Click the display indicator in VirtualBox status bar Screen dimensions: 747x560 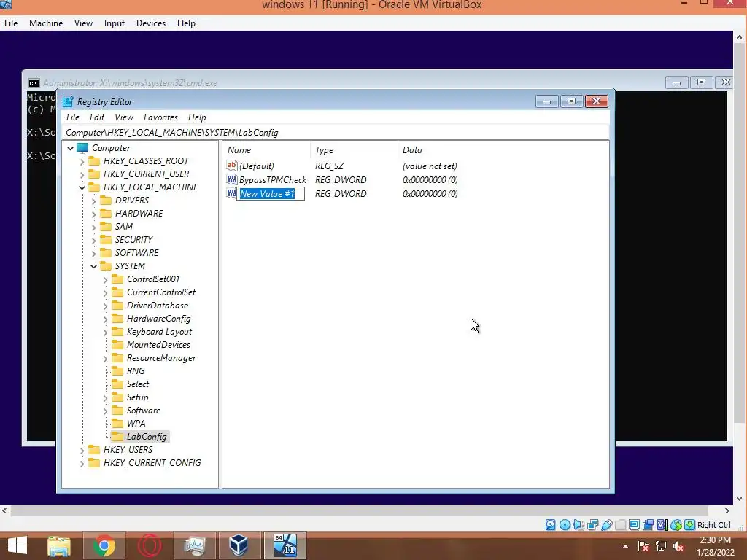point(634,525)
